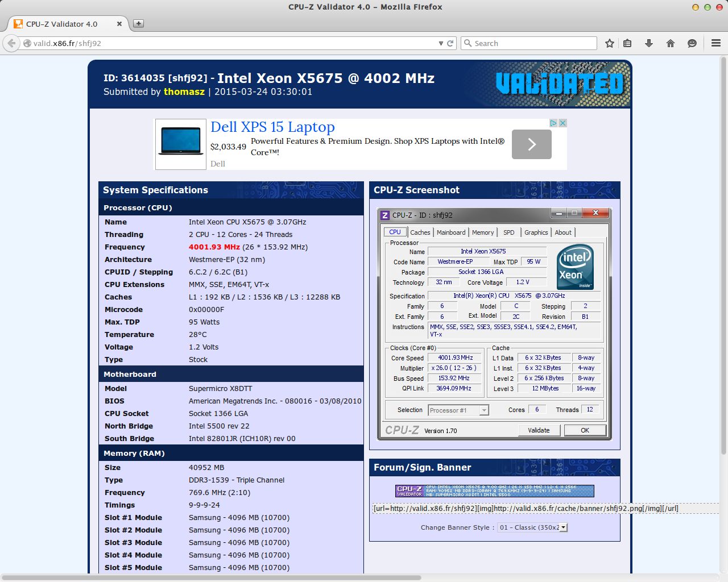Click the site identity globe icon

(x=27, y=43)
